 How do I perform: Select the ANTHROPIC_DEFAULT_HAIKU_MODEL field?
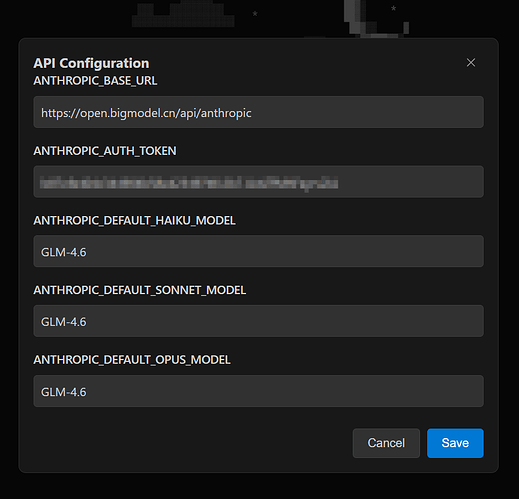(x=258, y=251)
